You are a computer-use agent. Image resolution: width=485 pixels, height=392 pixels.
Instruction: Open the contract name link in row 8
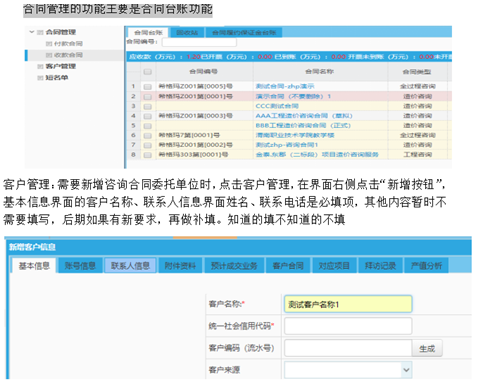pos(317,155)
